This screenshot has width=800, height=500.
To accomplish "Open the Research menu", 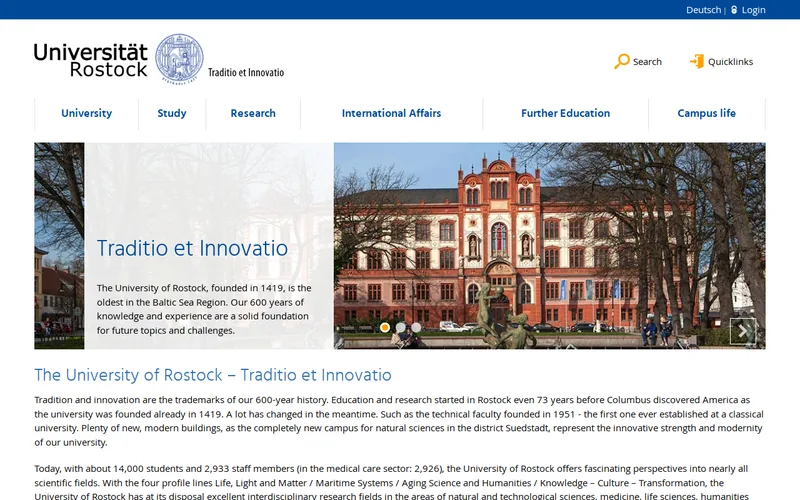I will [253, 113].
